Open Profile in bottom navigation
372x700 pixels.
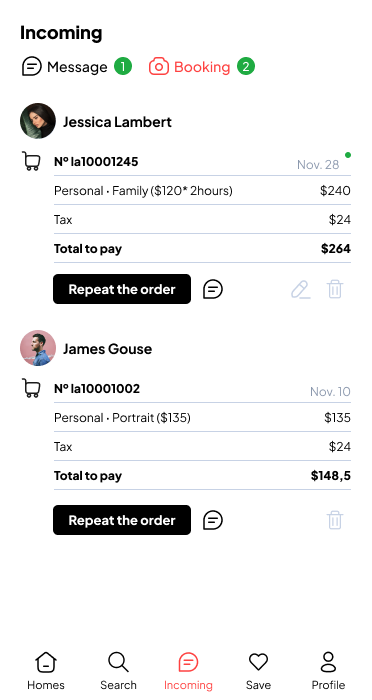click(328, 671)
